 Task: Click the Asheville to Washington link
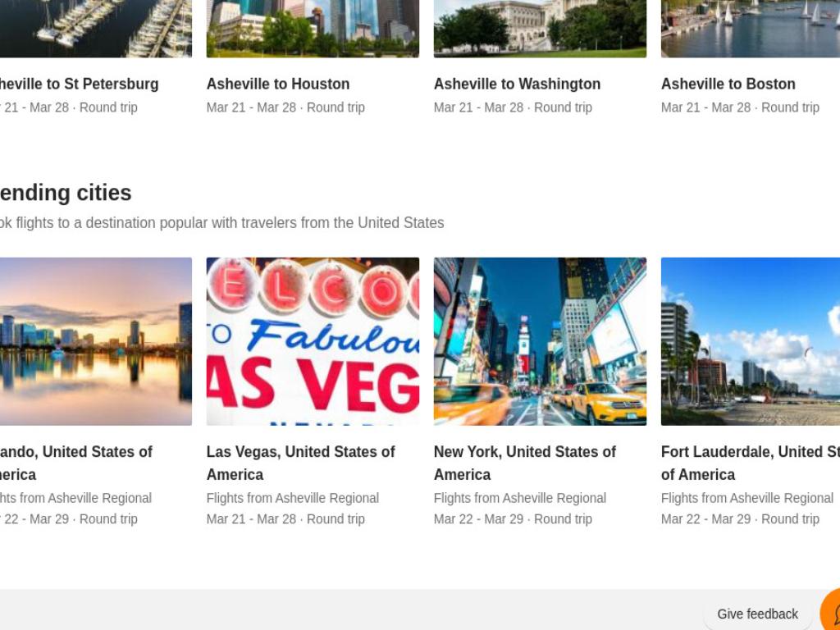pyautogui.click(x=517, y=84)
